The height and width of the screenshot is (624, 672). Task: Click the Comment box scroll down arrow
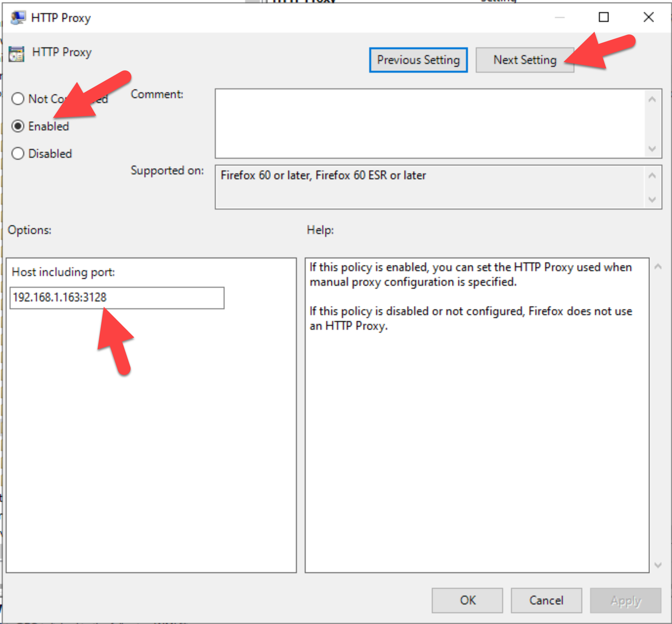point(652,149)
